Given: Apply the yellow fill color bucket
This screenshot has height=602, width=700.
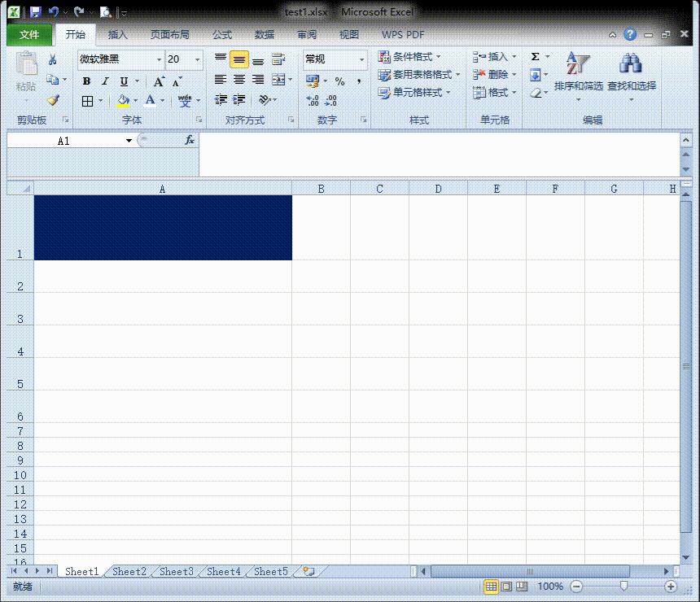Looking at the screenshot, I should 124,101.
